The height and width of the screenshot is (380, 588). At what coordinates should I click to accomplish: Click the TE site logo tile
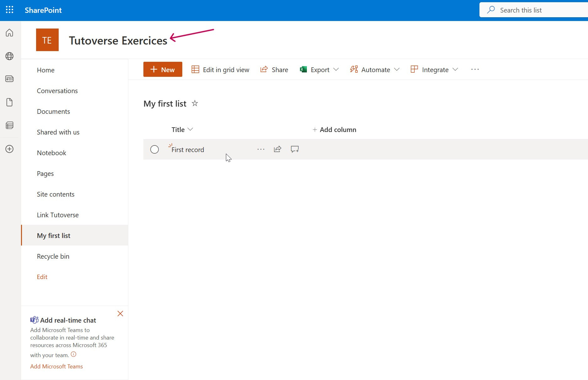[x=47, y=40]
